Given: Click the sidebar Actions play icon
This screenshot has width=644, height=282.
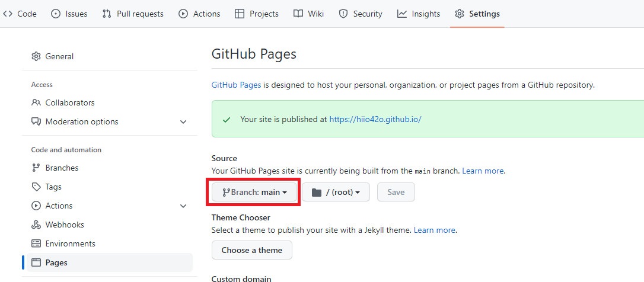Looking at the screenshot, I should (36, 206).
